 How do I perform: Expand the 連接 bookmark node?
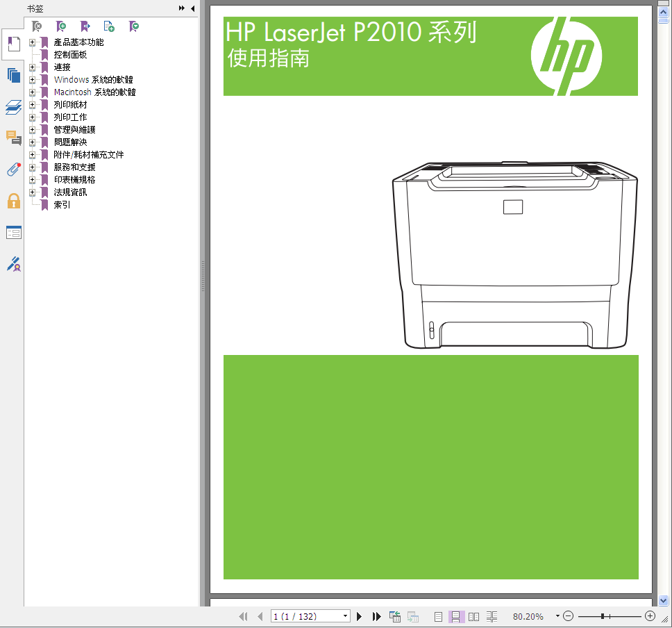pos(32,67)
